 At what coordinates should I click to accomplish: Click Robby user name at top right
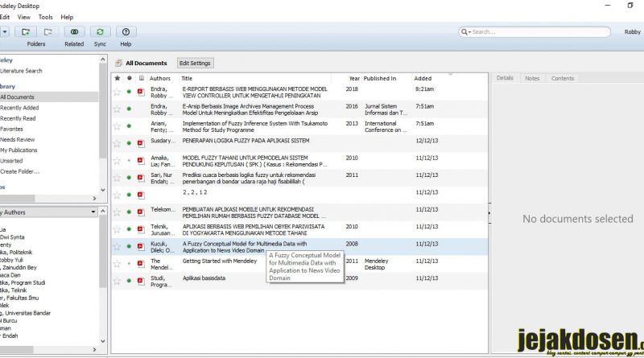pos(633,32)
